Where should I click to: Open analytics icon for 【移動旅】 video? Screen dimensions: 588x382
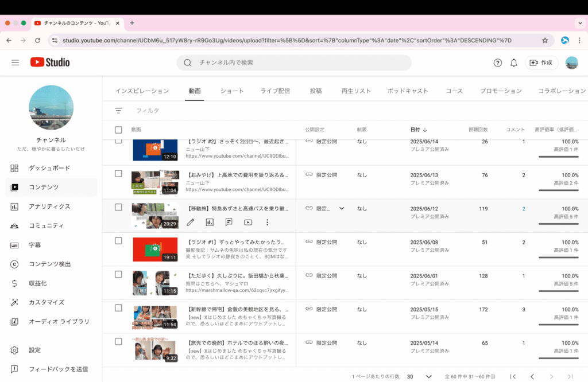[x=210, y=222]
